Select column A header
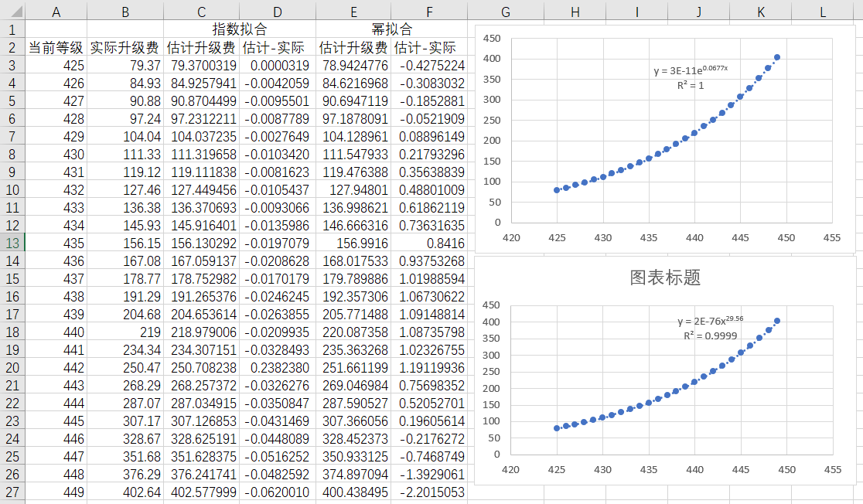The height and width of the screenshot is (504, 863). coord(56,12)
